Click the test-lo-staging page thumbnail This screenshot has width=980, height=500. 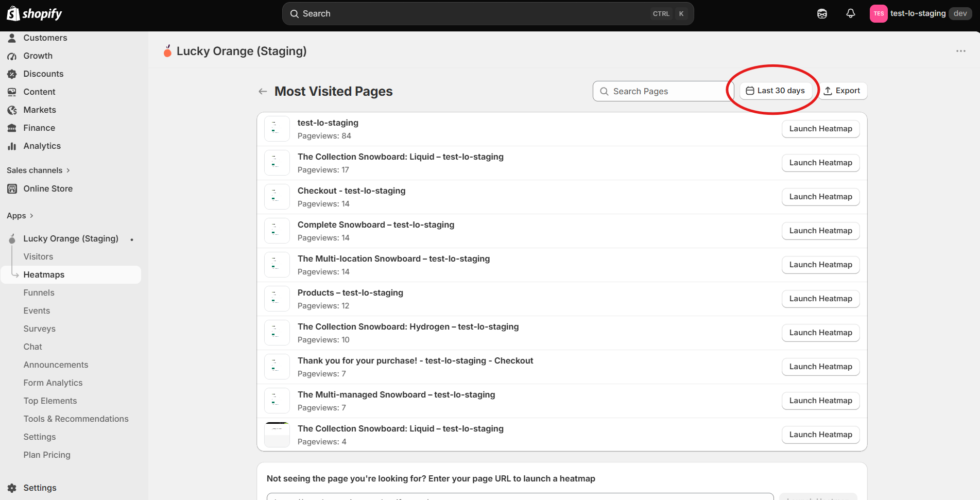[277, 129]
